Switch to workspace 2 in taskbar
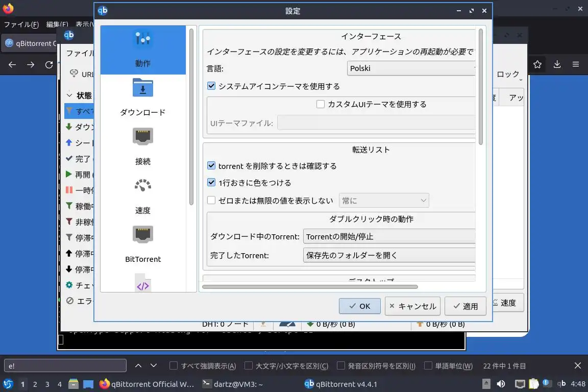This screenshot has width=588, height=392. pos(35,384)
